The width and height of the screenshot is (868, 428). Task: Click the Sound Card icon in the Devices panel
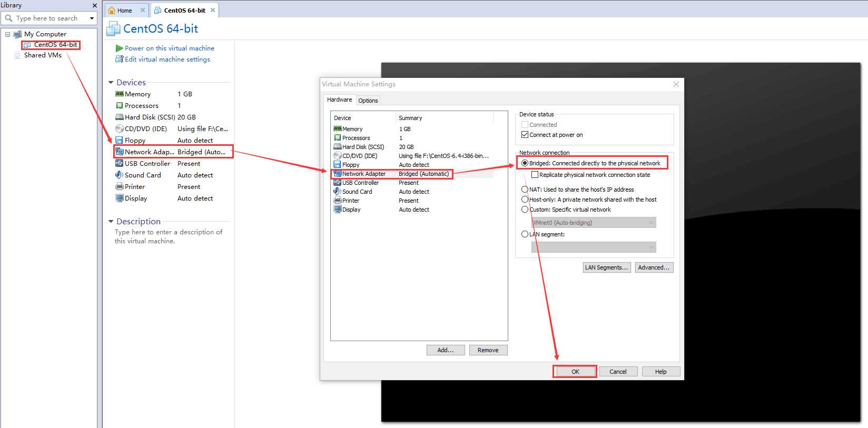(x=120, y=175)
